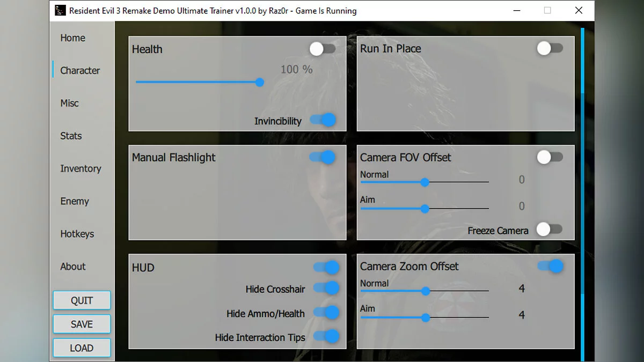Click the Manual Flashlight label
Image resolution: width=644 pixels, height=362 pixels.
point(174,158)
